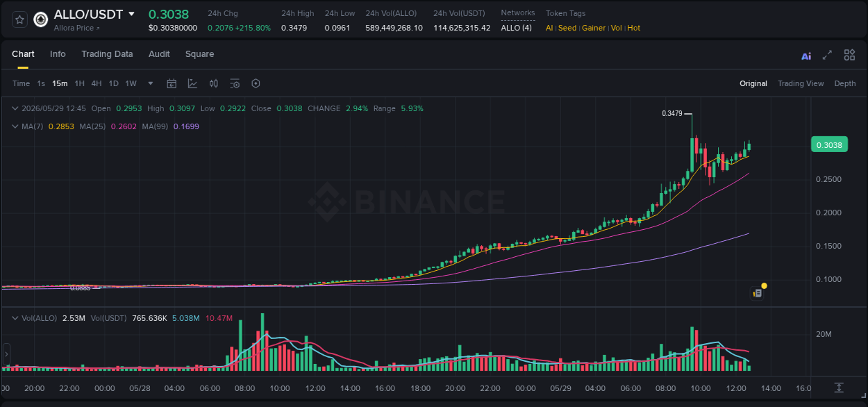Select the 1W interval
Screen dimensions: 868x407
pyautogui.click(x=131, y=83)
